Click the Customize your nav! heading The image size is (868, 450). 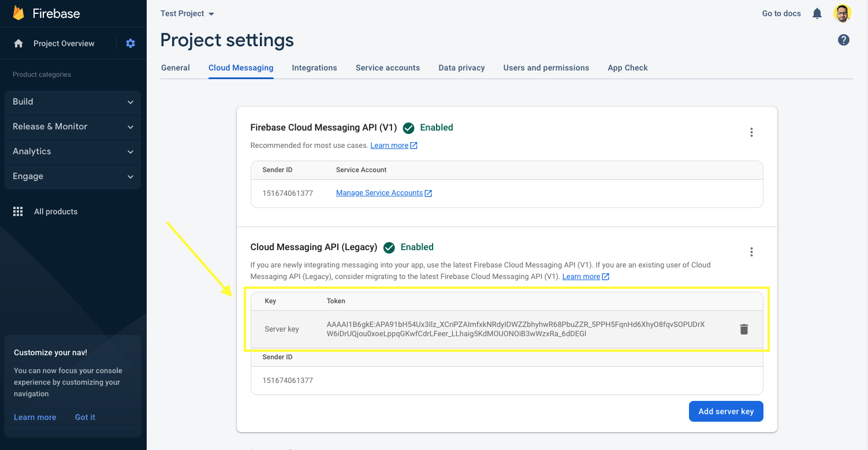click(x=50, y=352)
